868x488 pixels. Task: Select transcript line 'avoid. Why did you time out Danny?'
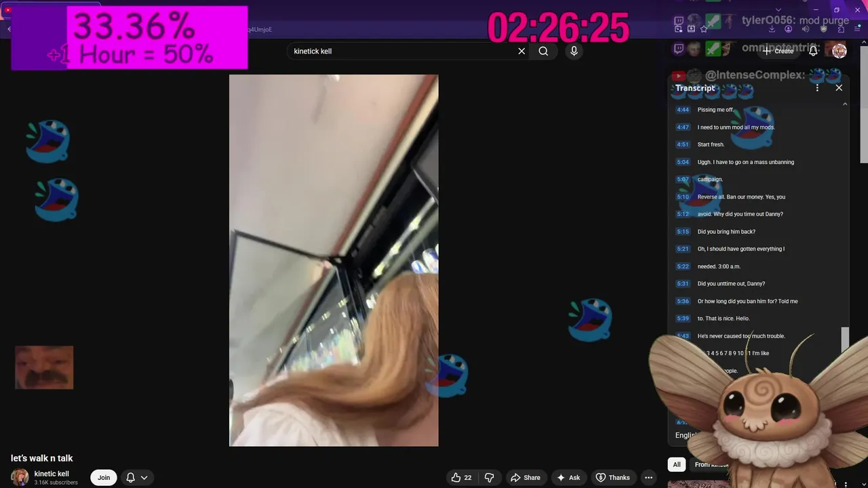point(741,214)
